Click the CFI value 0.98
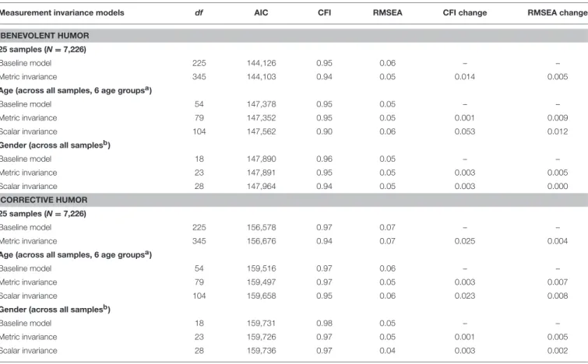 coord(325,324)
